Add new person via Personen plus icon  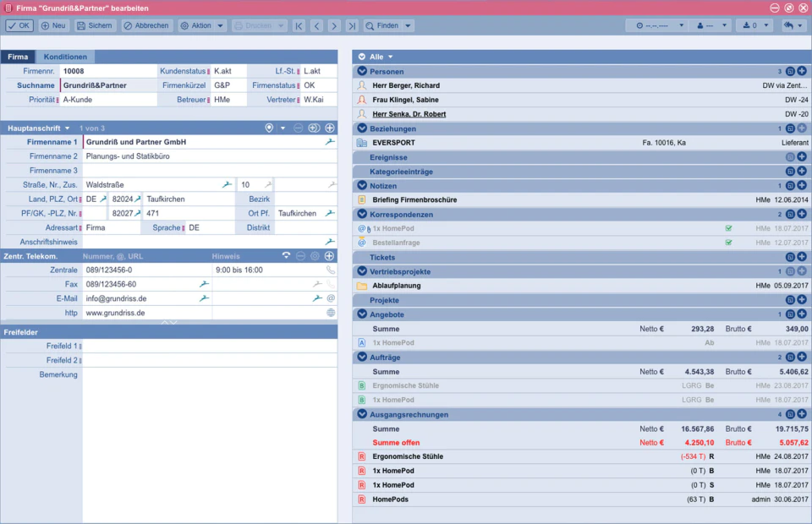coord(802,71)
